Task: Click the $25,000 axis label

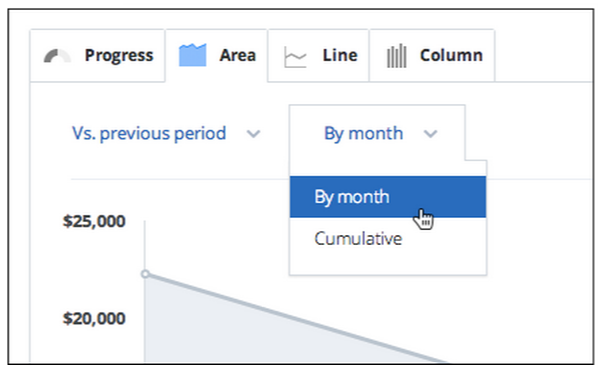Action: click(x=94, y=221)
